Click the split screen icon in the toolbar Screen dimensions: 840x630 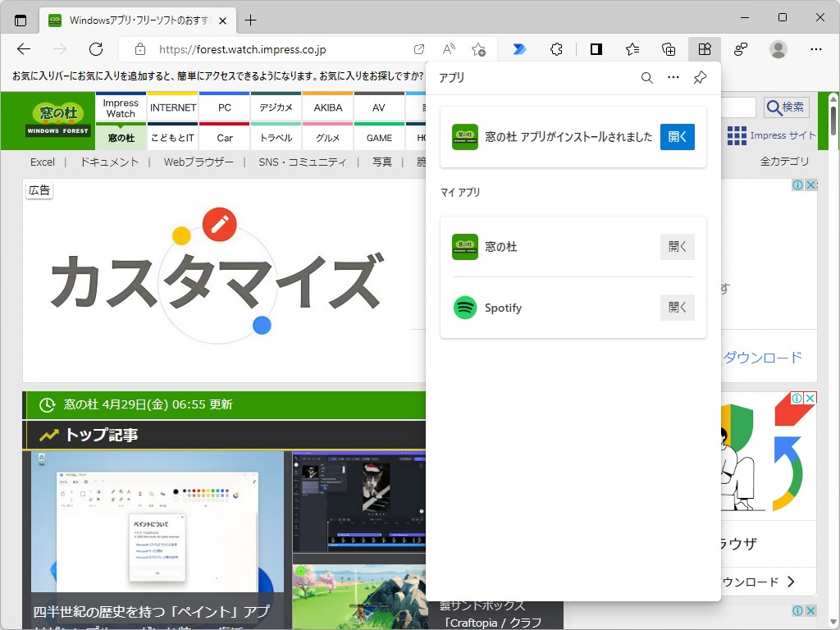(x=596, y=49)
